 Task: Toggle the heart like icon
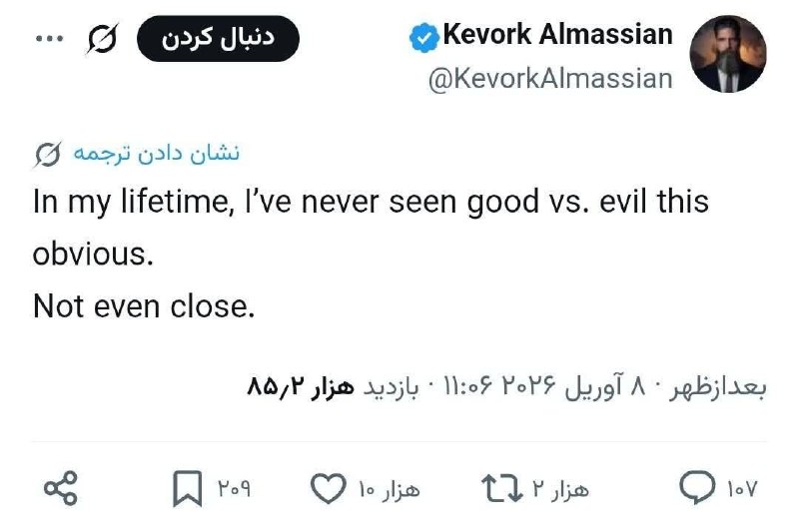coord(326,489)
